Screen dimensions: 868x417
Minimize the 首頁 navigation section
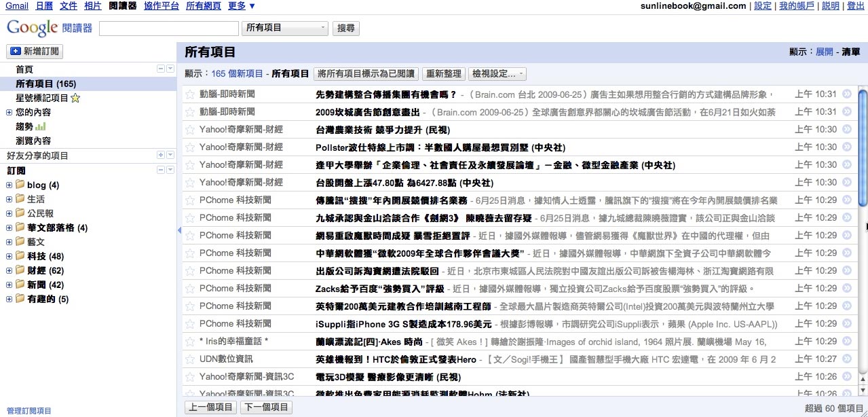(x=161, y=69)
